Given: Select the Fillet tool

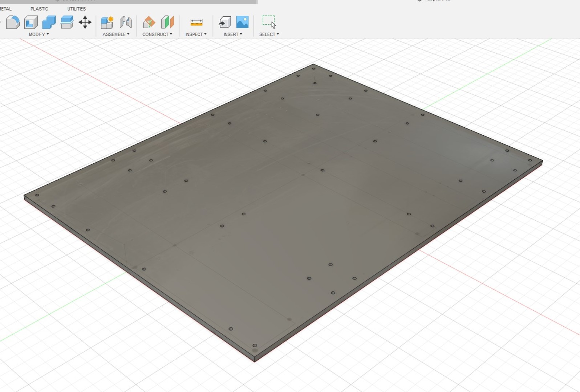Looking at the screenshot, I should pos(13,22).
